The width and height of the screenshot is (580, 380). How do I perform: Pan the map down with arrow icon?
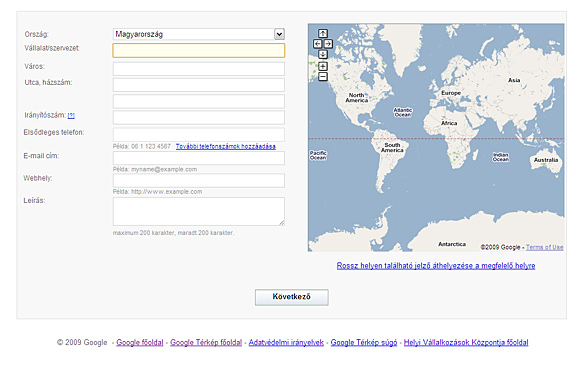(x=323, y=54)
